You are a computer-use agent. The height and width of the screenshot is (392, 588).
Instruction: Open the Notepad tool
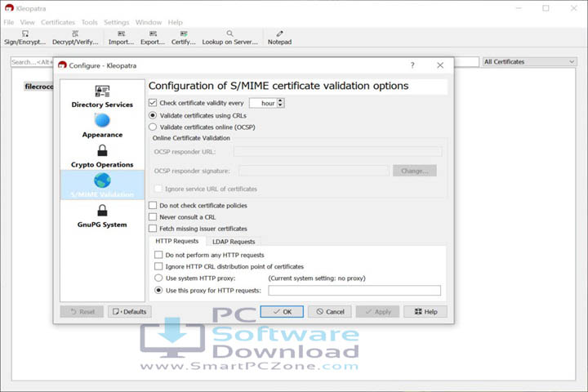click(279, 38)
